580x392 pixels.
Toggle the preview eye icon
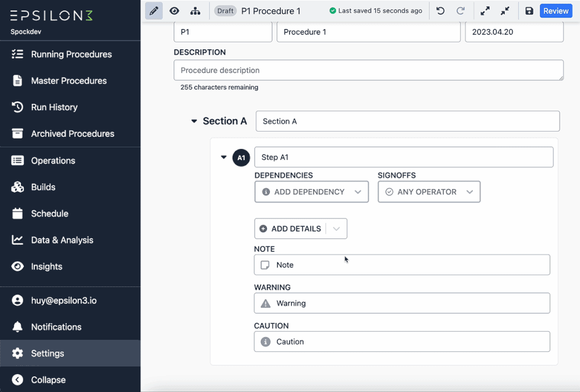pyautogui.click(x=174, y=10)
